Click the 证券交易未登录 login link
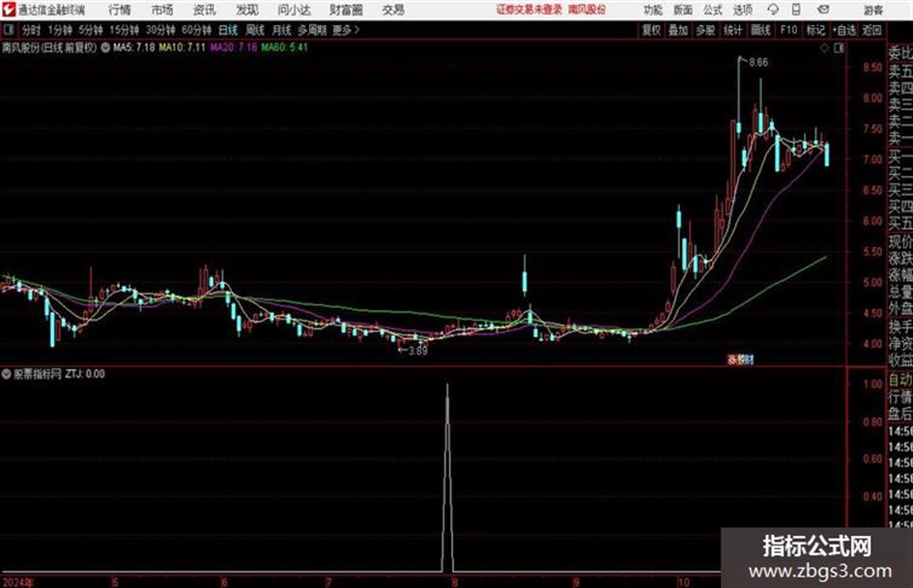 pos(528,10)
